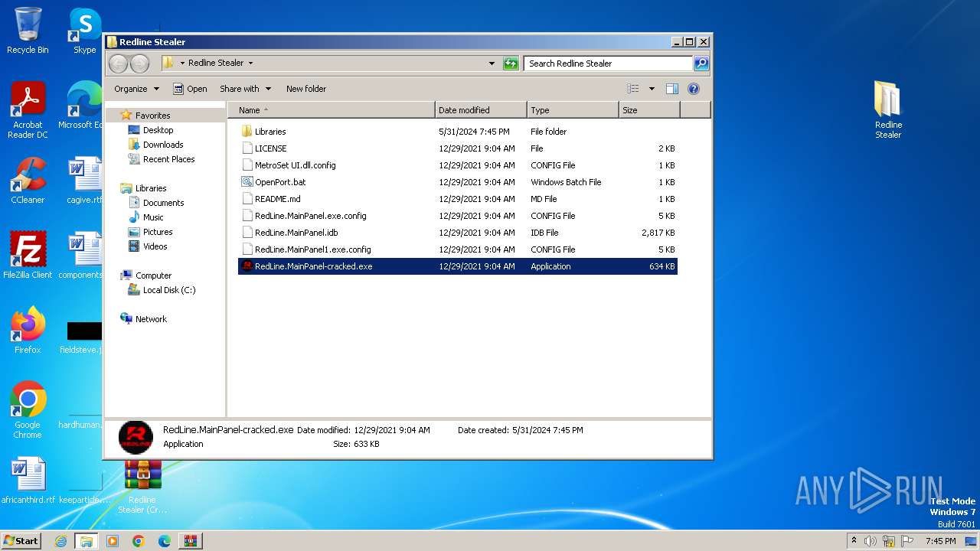
Task: Select RedLine.MainPanel.idb file
Action: (x=458, y=233)
